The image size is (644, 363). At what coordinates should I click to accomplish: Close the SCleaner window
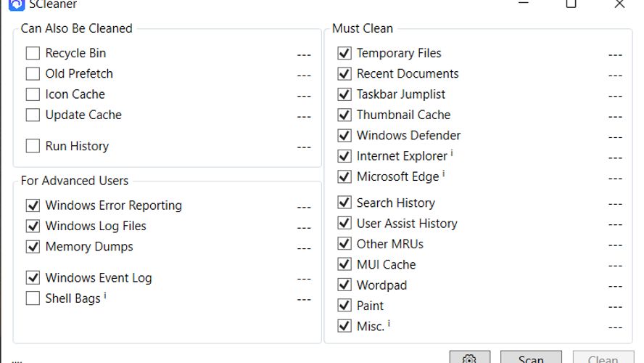619,4
